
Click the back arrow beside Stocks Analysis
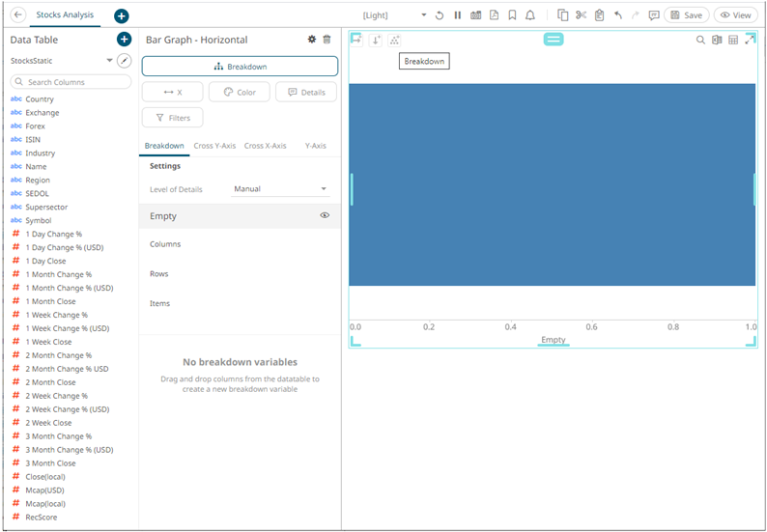click(x=18, y=15)
